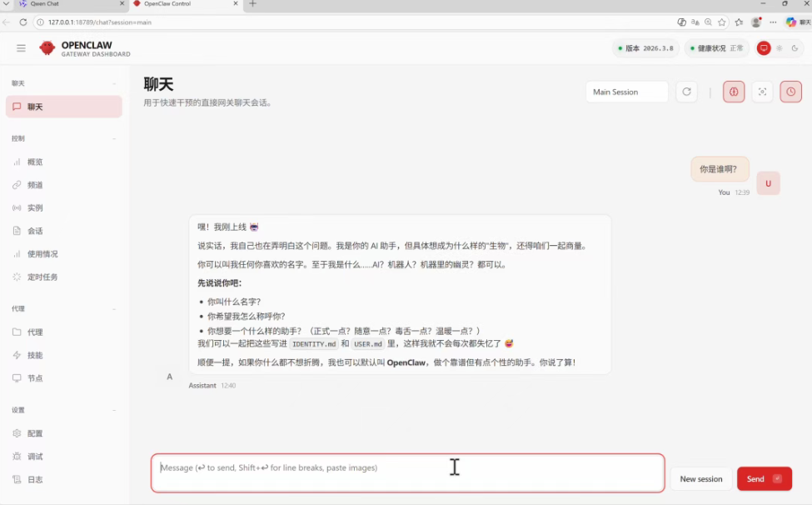Collapse the 设置 sidebar section
This screenshot has width=812, height=505.
63,410
